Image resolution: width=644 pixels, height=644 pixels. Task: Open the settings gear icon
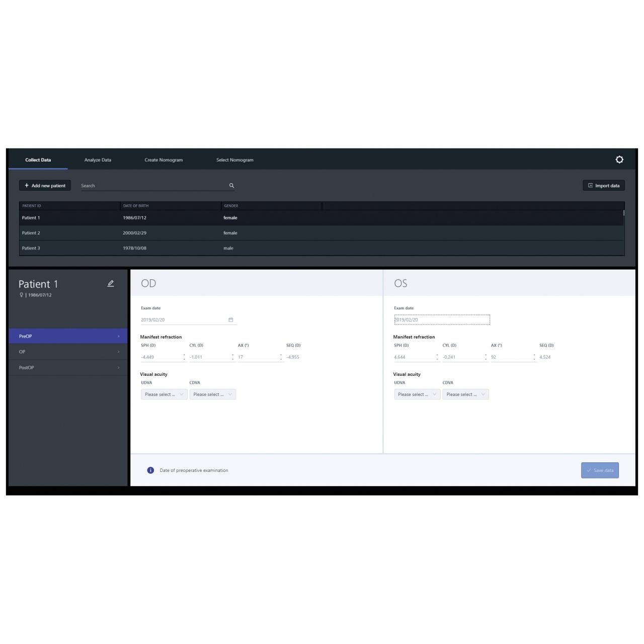click(x=619, y=159)
